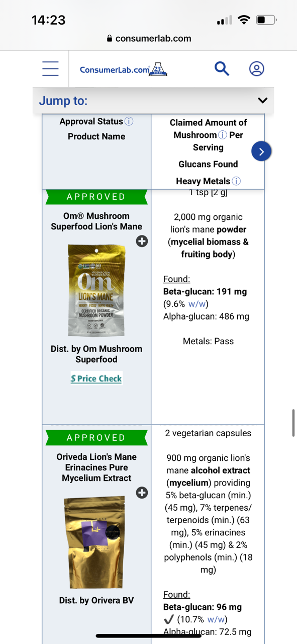Collapse the Jump to menu chevron
Viewport: 297px width, 644px height.
(x=262, y=100)
